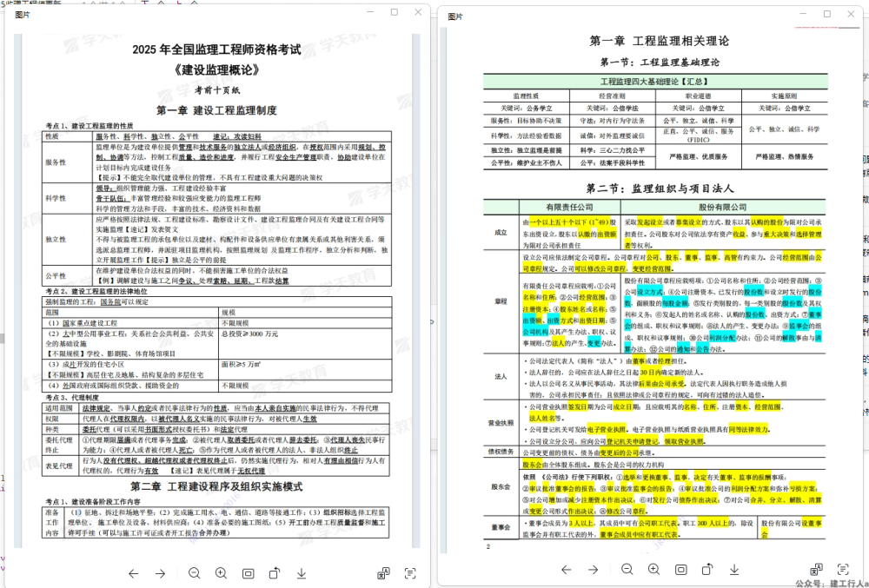The width and height of the screenshot is (869, 588).
Task: Download the image from right viewer
Action: (x=734, y=569)
